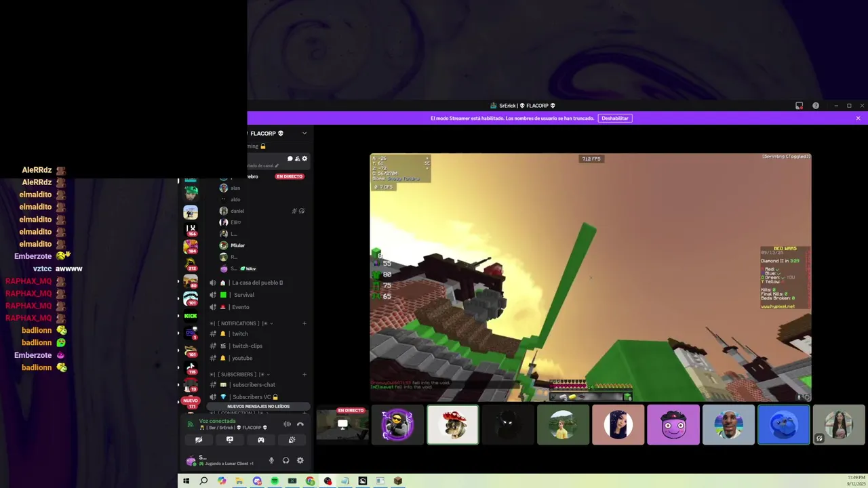Open the soundboard icon
Viewport: 868px width, 488px height.
[292, 440]
